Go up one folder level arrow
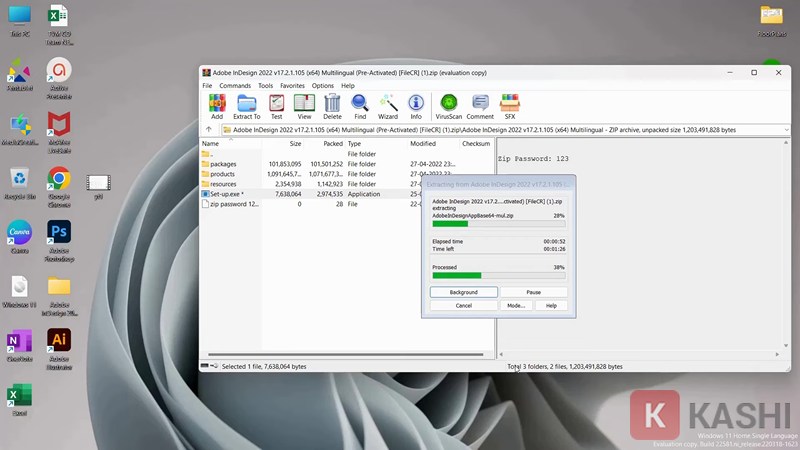 pyautogui.click(x=209, y=130)
